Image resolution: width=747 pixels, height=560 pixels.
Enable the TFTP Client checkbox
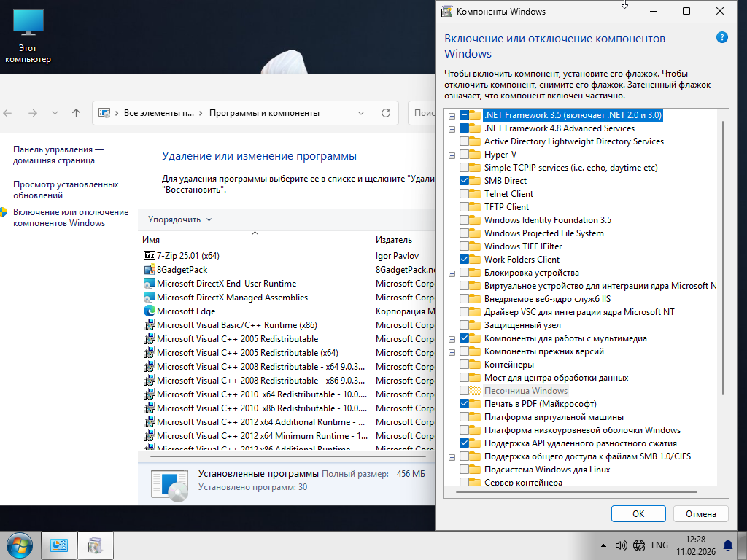[x=464, y=206]
